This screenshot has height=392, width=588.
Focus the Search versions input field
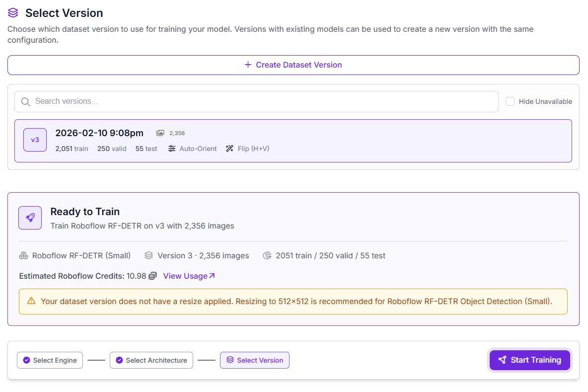coord(263,101)
